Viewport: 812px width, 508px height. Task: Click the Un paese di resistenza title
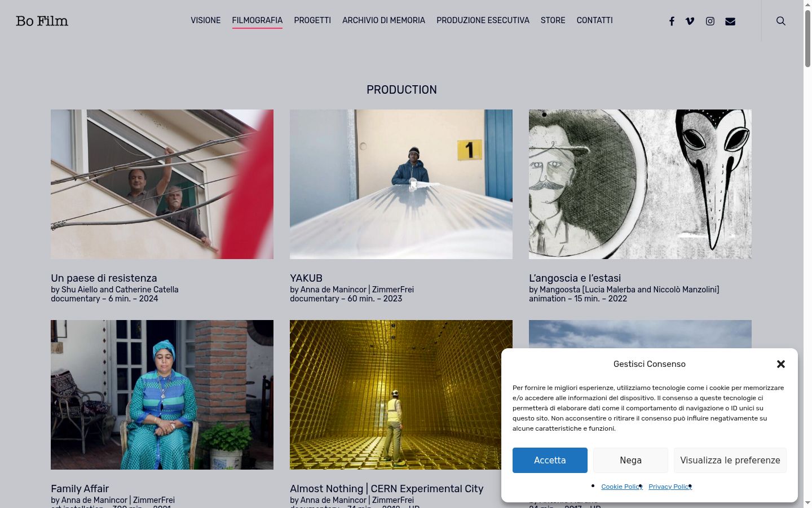pyautogui.click(x=104, y=278)
